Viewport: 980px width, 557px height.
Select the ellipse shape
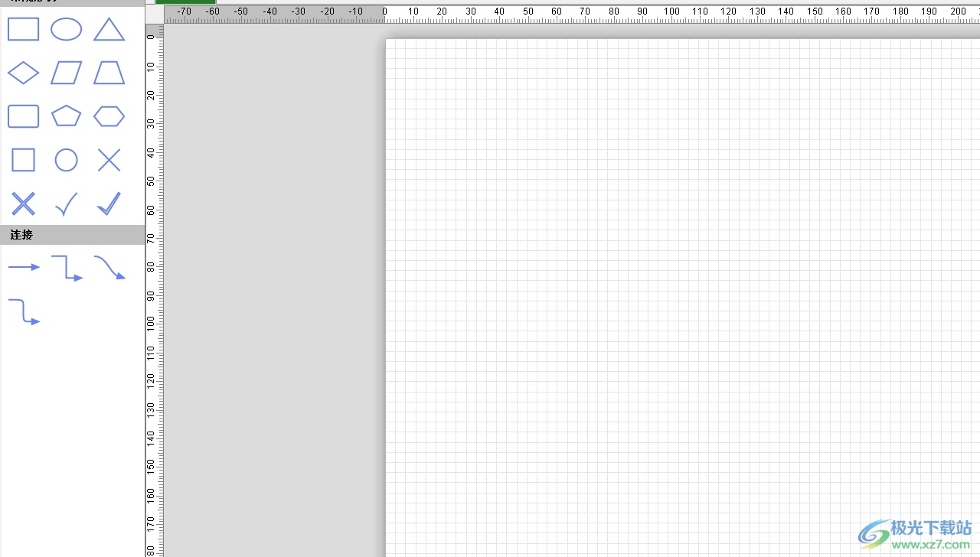pyautogui.click(x=66, y=30)
